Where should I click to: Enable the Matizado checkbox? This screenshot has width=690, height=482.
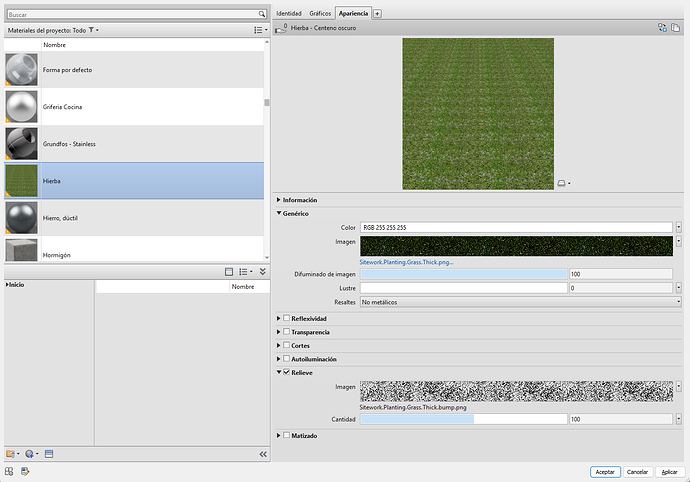pyautogui.click(x=286, y=435)
